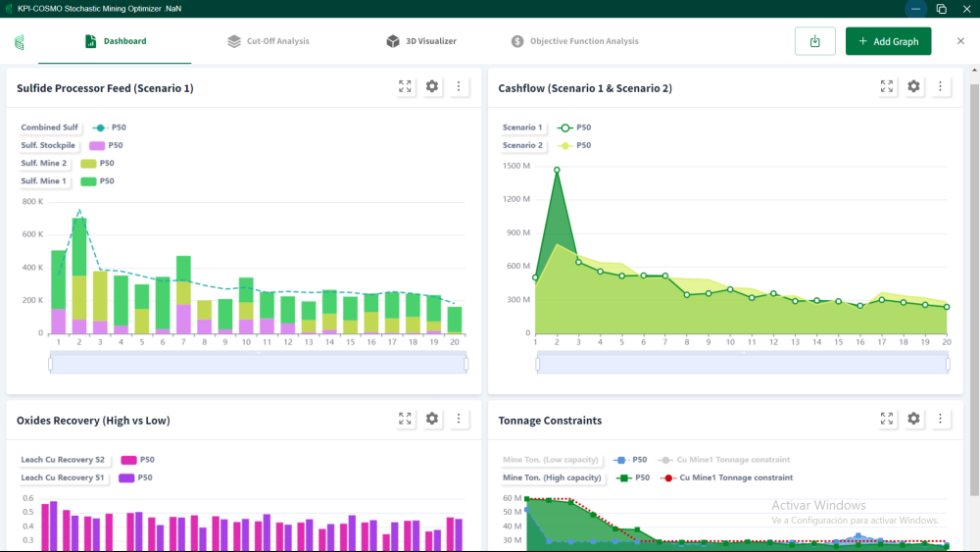
Task: Expand Cashflow chart to fullscreen
Action: coord(887,87)
